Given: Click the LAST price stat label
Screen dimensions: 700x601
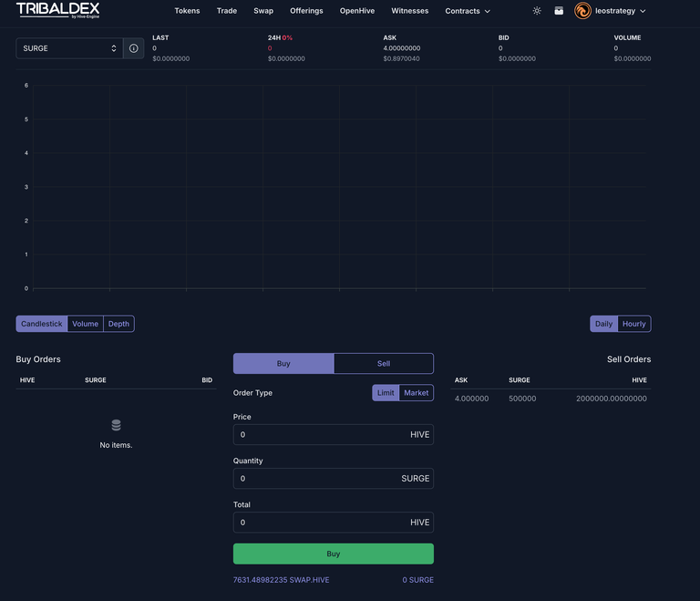Looking at the screenshot, I should click(160, 38).
